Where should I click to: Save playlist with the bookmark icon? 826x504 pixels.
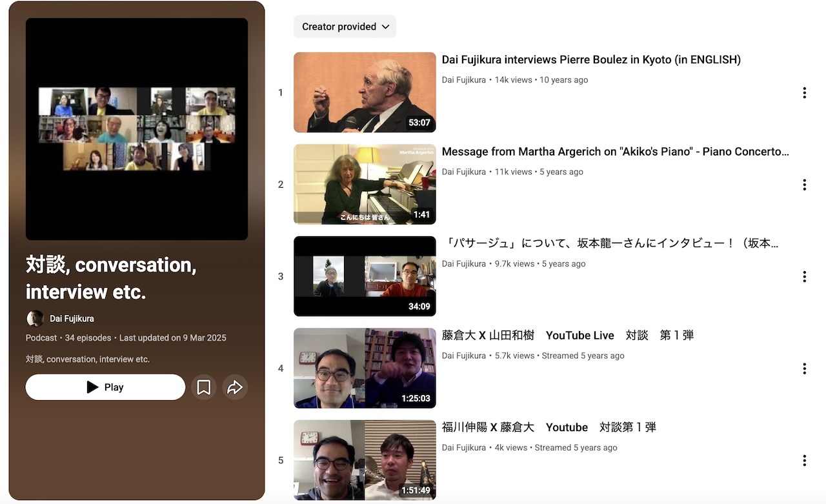[204, 387]
